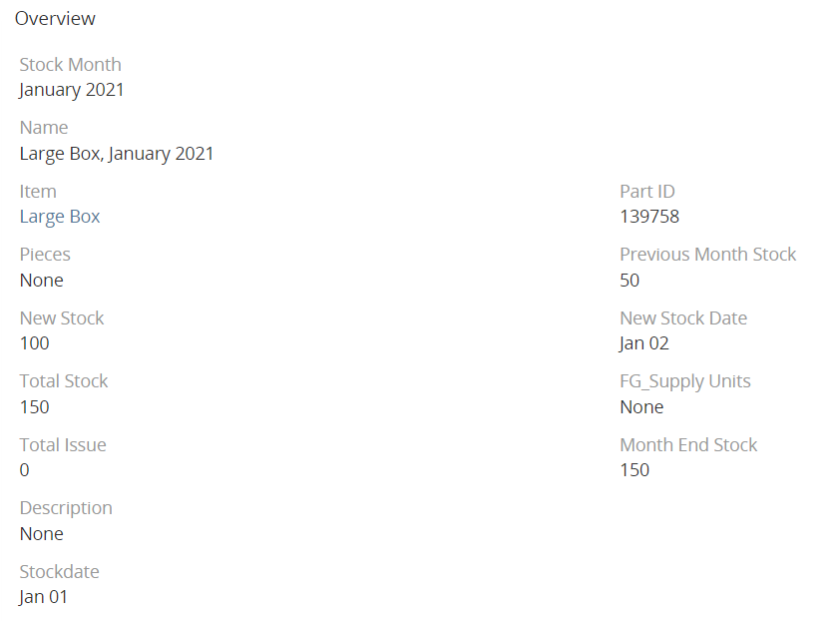Click the None value under Description

click(42, 534)
